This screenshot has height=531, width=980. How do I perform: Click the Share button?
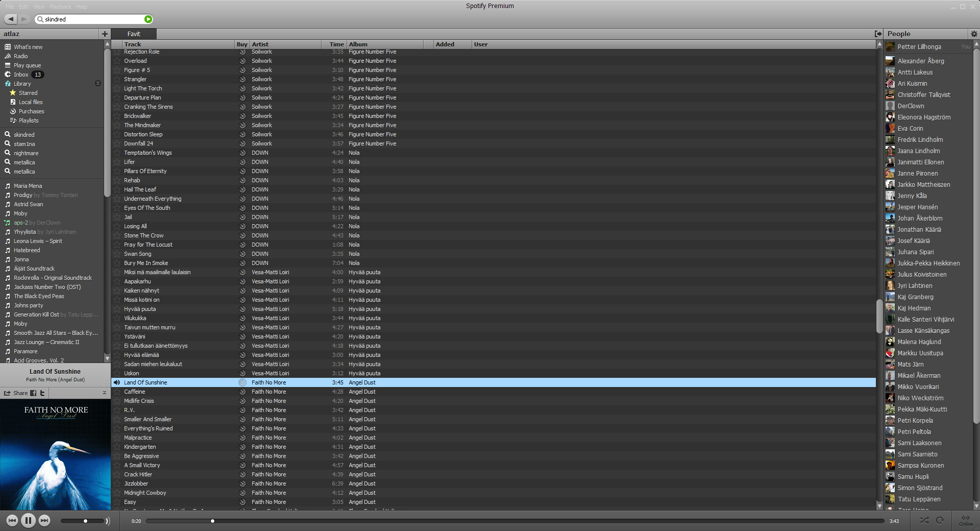(x=16, y=393)
